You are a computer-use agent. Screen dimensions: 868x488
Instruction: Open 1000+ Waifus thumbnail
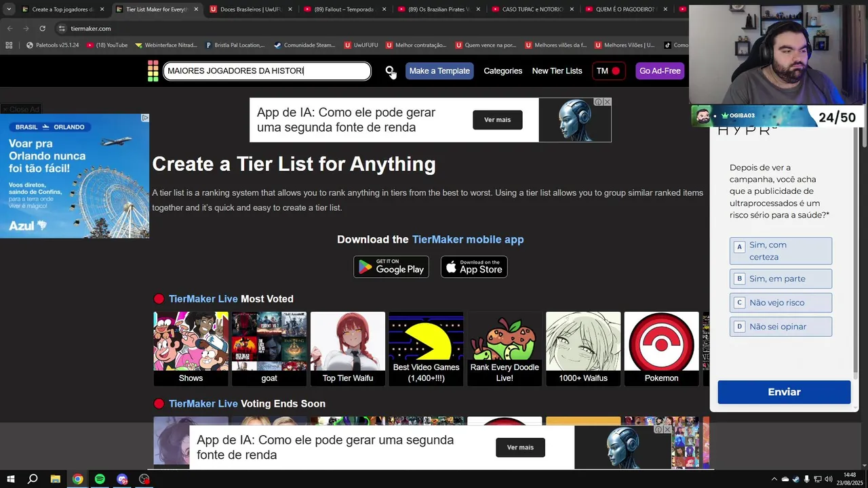click(x=583, y=348)
